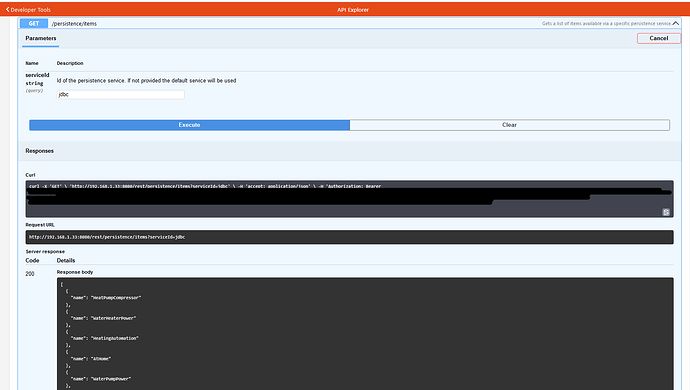The height and width of the screenshot is (390, 690).
Task: Click the operation summary description text
Action: pyautogui.click(x=606, y=23)
